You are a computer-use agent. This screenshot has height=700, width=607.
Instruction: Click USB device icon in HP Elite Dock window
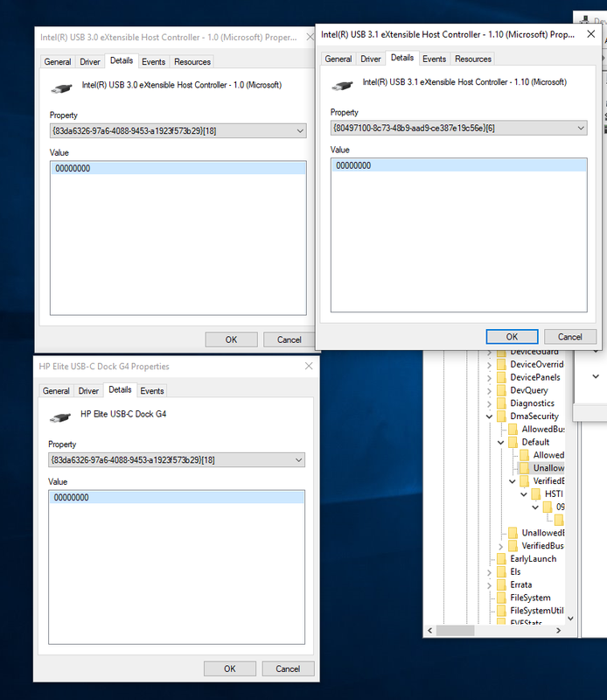pos(60,417)
